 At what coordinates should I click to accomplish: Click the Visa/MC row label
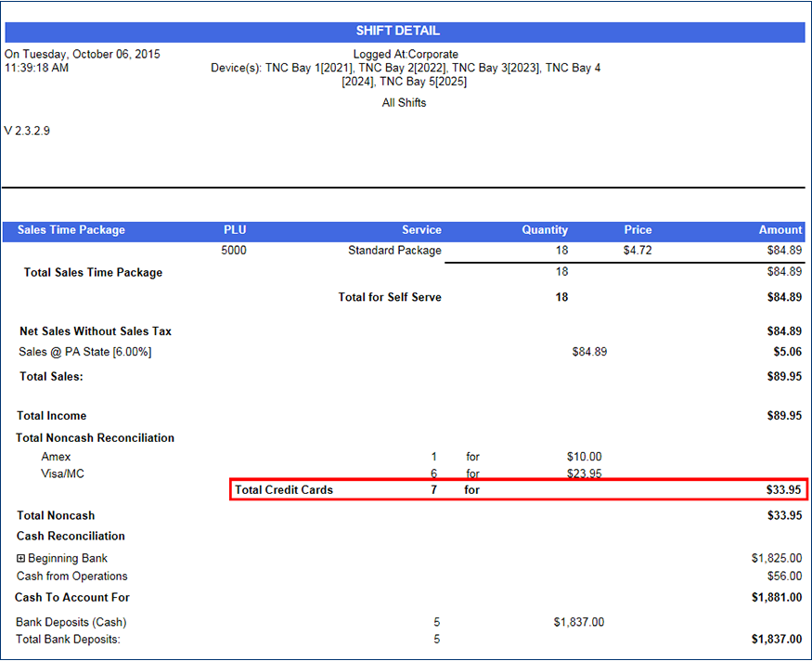pyautogui.click(x=64, y=473)
